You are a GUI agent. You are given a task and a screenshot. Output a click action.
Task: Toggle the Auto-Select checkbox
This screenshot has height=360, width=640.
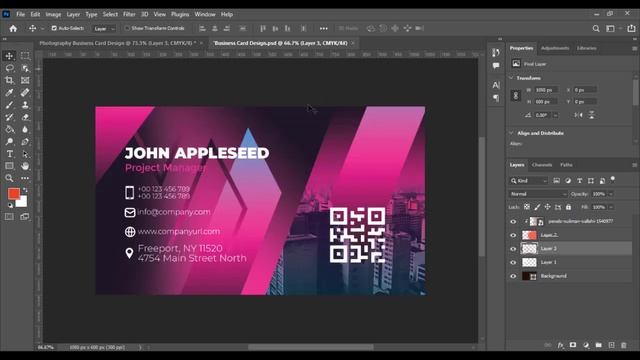click(54, 28)
